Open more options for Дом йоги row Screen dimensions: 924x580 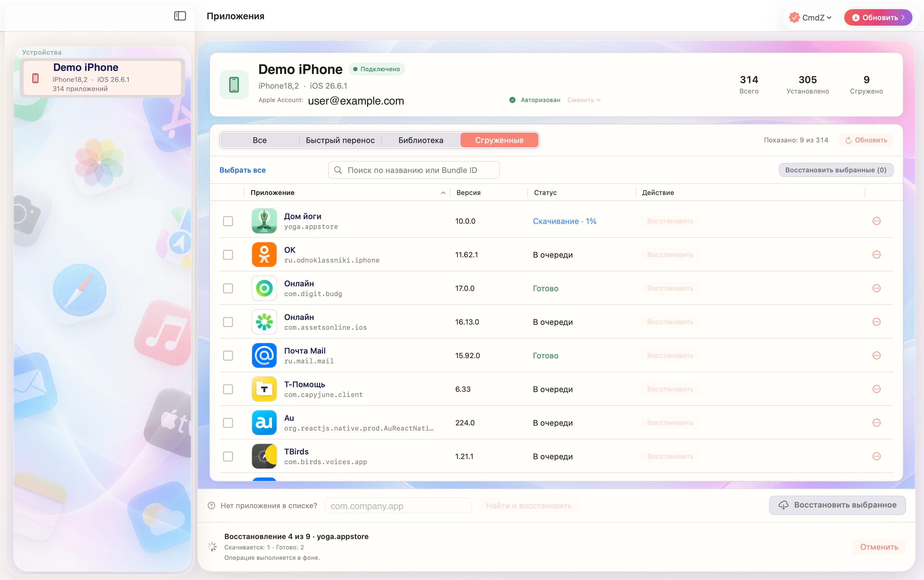tap(876, 221)
